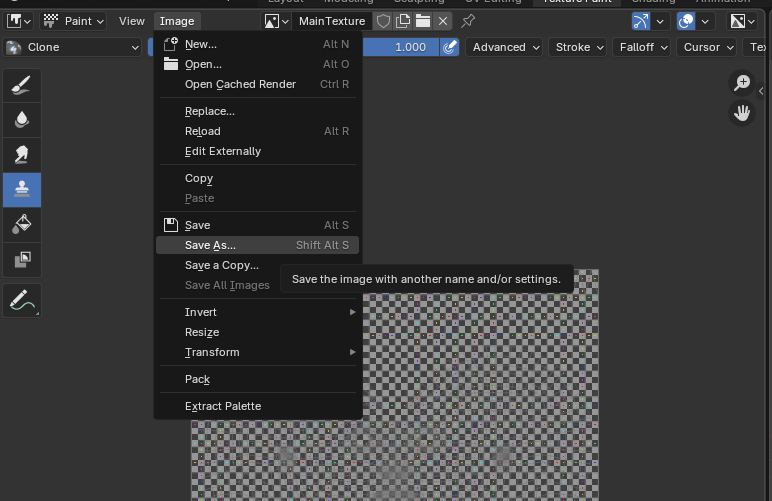This screenshot has height=501, width=772.
Task: Unlink the MainTexture image
Action: pyautogui.click(x=443, y=21)
